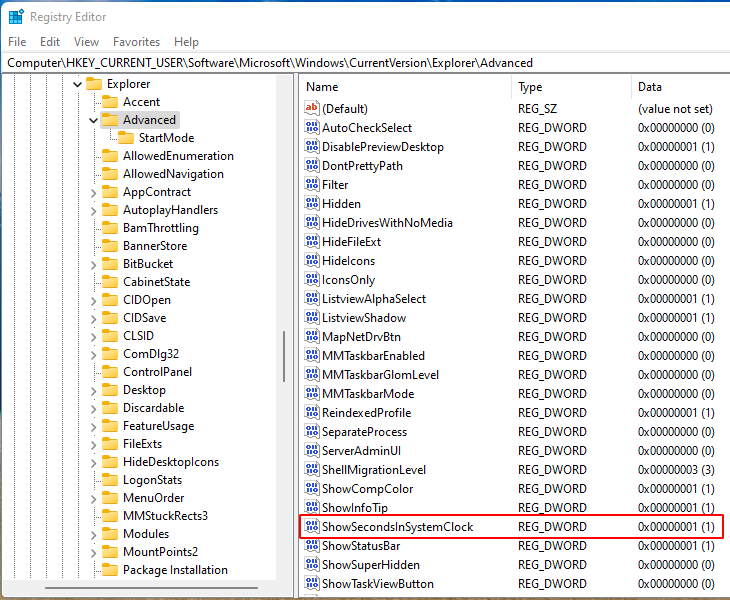Click the ShowSecondsInSystemClock value icon

(x=311, y=526)
